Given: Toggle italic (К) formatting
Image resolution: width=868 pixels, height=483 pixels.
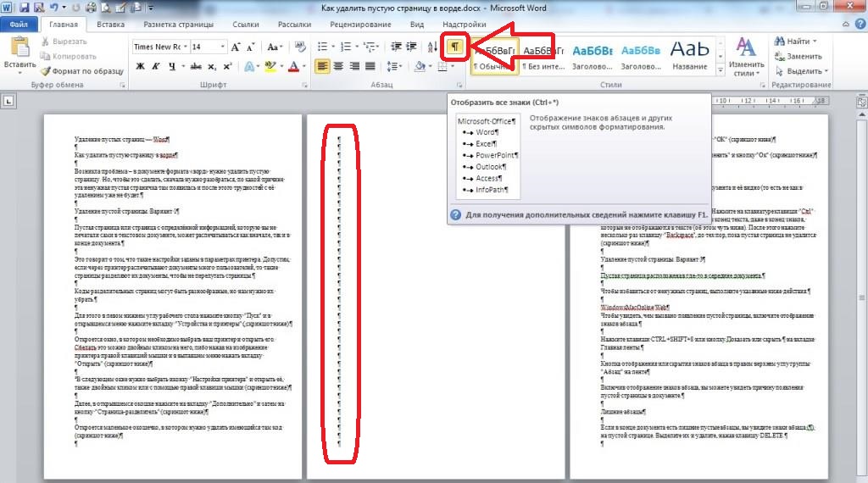Looking at the screenshot, I should tap(156, 66).
